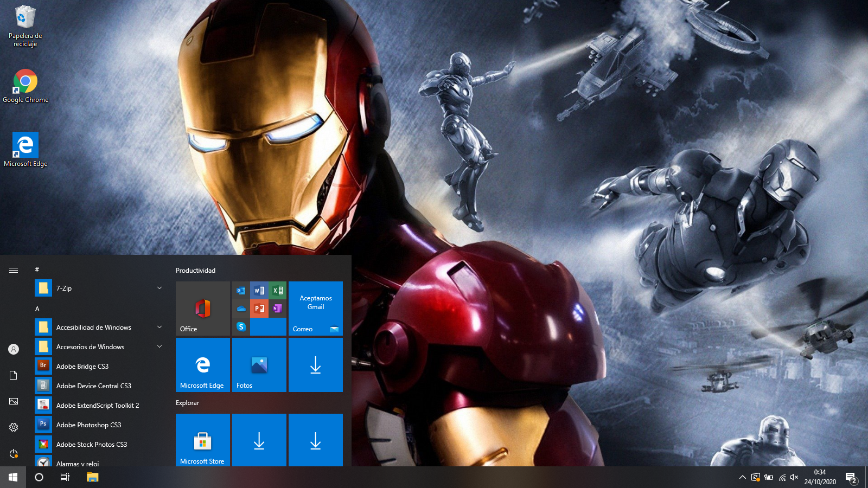Click the download tile next to Fotos
Image resolution: width=868 pixels, height=488 pixels.
pyautogui.click(x=316, y=365)
